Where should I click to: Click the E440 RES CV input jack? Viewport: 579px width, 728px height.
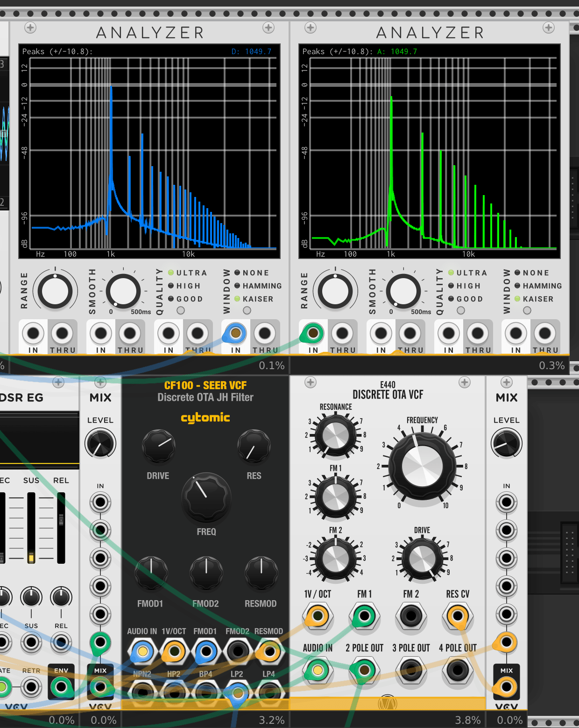click(458, 616)
